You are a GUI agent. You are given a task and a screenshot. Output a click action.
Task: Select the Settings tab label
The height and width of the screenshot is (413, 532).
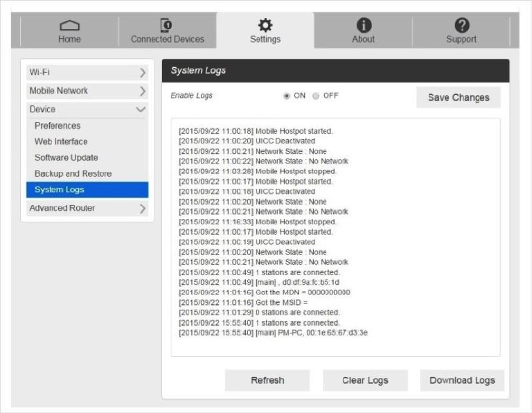click(x=265, y=39)
